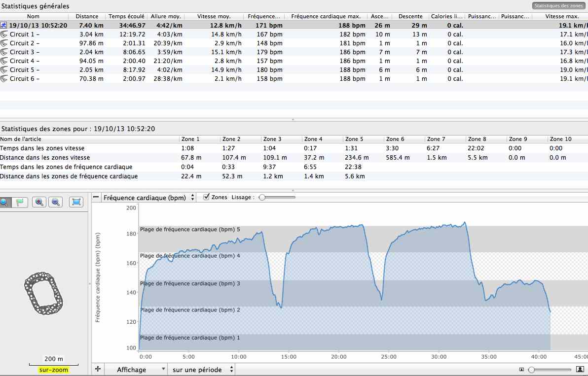The width and height of the screenshot is (588, 376).
Task: Click the small graph size icon
Action: pyautogui.click(x=521, y=370)
